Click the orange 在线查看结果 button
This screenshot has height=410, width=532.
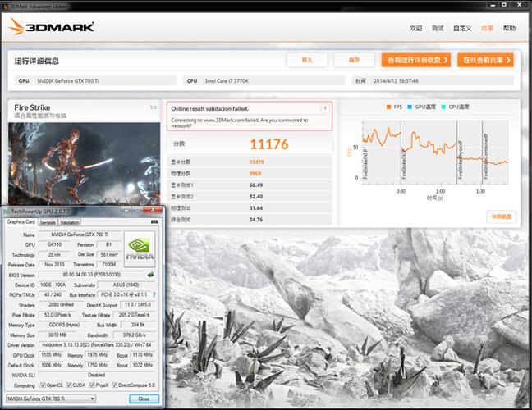485,60
